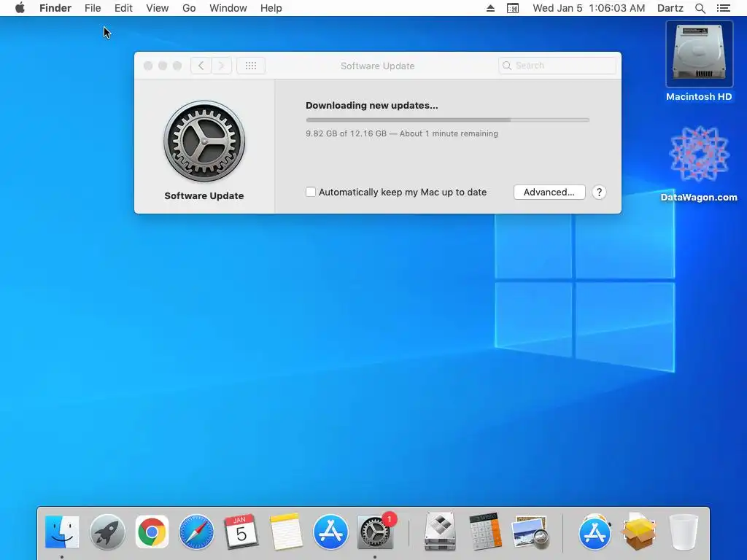Open Calculator from the Dock
747x560 pixels.
point(485,532)
